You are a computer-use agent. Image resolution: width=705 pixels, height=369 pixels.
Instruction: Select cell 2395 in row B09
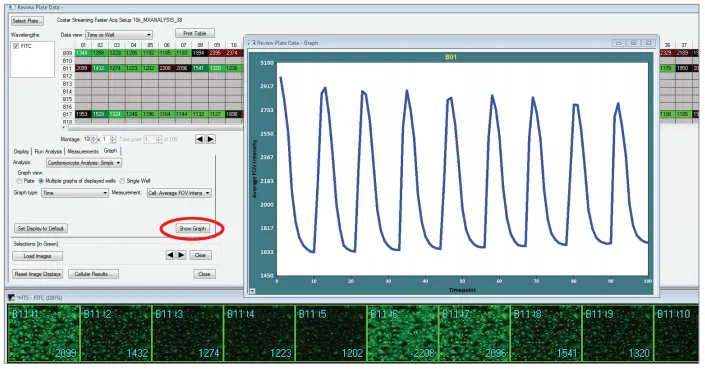pyautogui.click(x=216, y=53)
